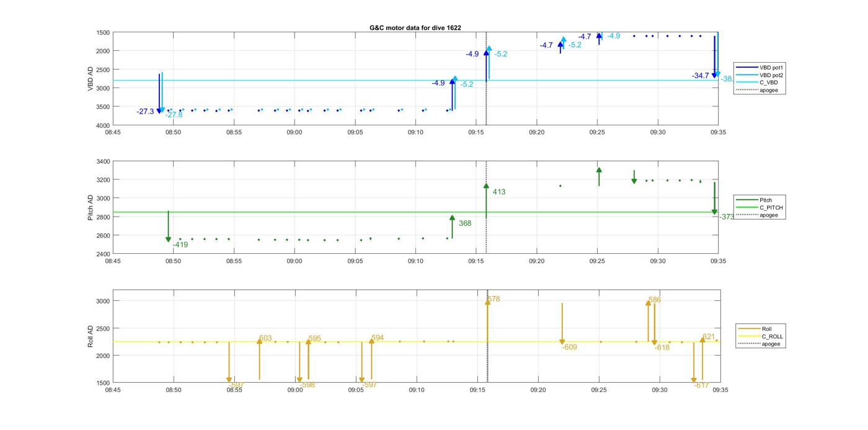The width and height of the screenshot is (868, 430).
Task: Click the "08:45" tick under the VBD plot
Action: (x=113, y=132)
